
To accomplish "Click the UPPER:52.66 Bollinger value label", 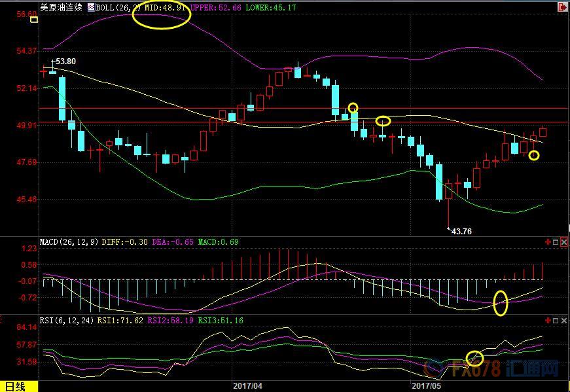I will click(x=216, y=7).
